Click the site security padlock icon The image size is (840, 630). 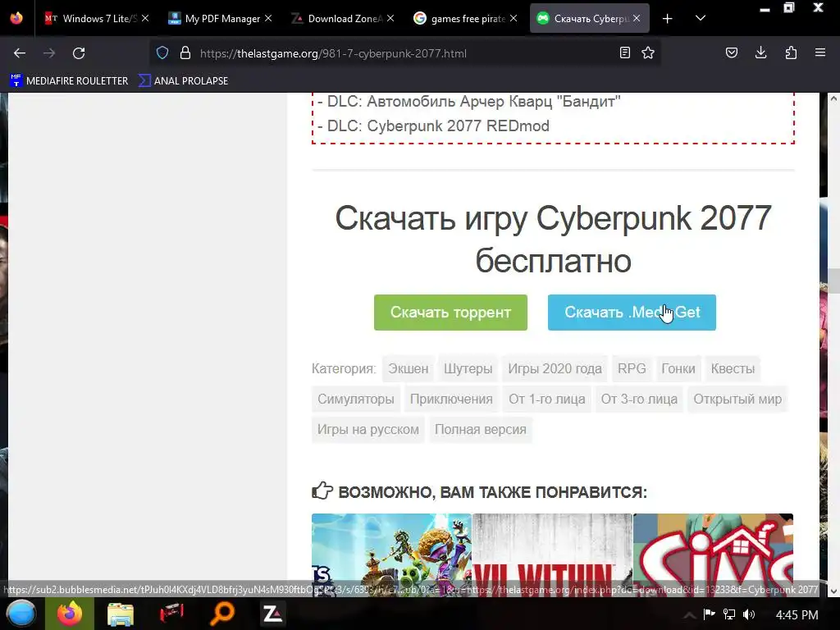pyautogui.click(x=185, y=53)
